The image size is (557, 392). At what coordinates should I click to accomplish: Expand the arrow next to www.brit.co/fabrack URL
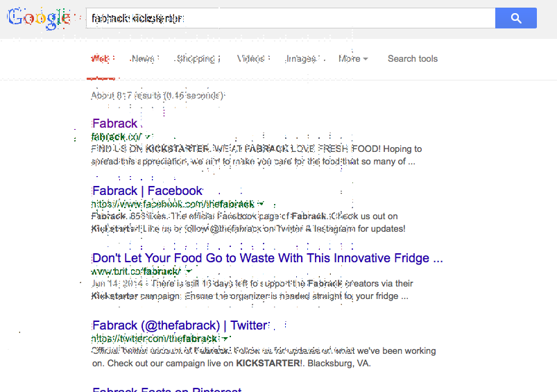click(x=189, y=271)
